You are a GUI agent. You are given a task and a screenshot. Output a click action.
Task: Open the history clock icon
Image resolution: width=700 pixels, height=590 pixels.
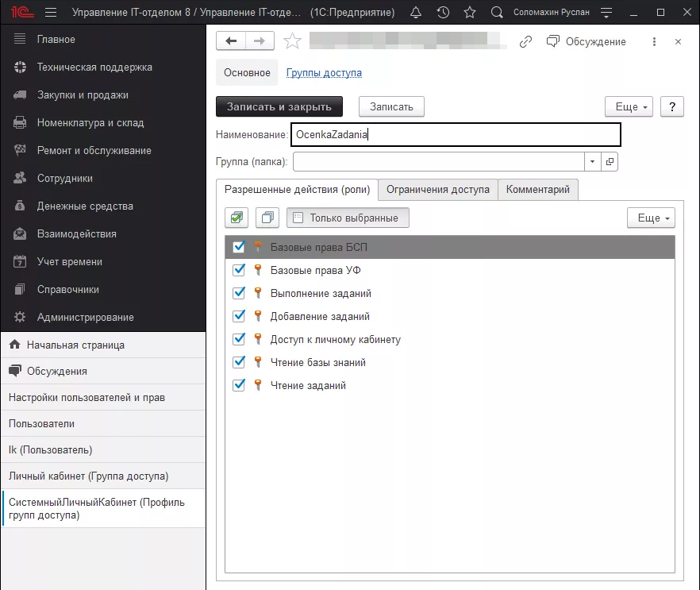pyautogui.click(x=443, y=13)
